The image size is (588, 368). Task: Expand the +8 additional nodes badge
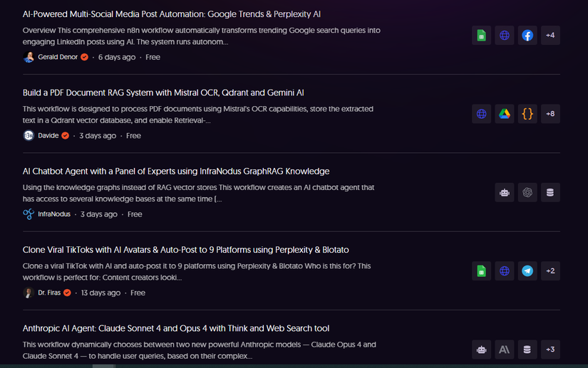550,114
